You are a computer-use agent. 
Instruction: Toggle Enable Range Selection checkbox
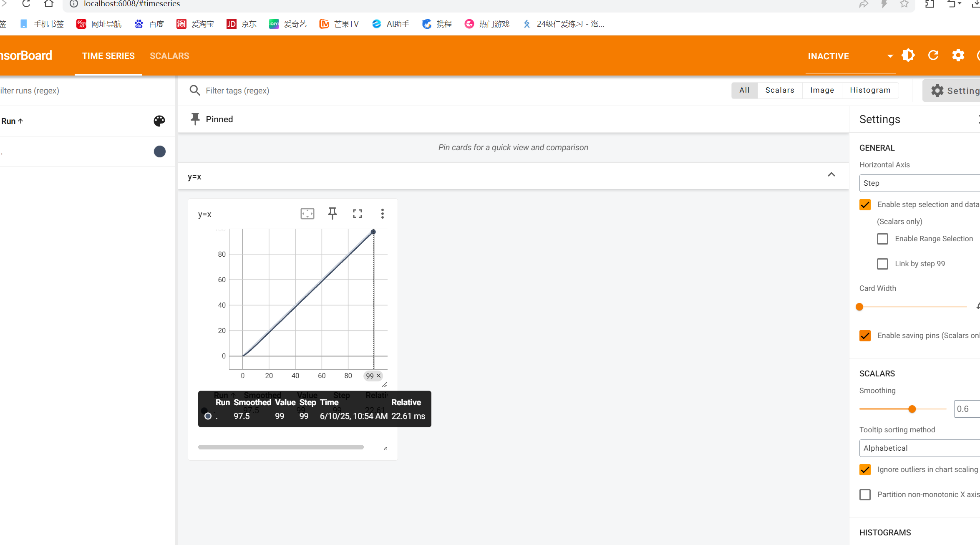(883, 239)
